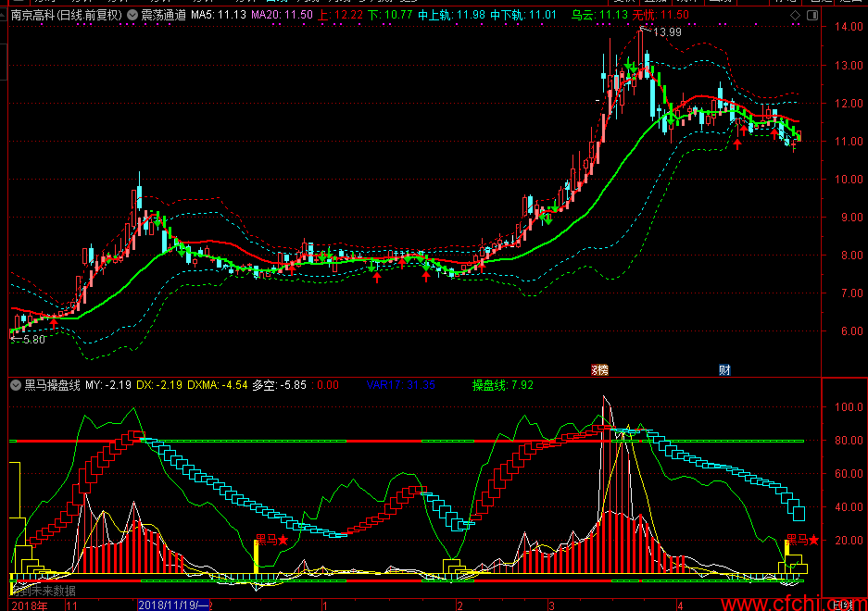The image size is (868, 611).
Task: Click the diamond icon at top right
Action: point(796,16)
